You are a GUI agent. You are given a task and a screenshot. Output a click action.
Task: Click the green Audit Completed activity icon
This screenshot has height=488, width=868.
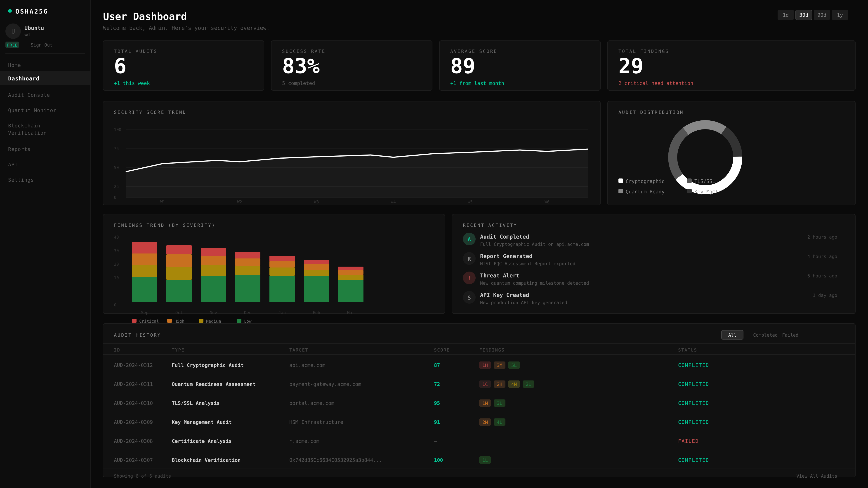click(469, 239)
